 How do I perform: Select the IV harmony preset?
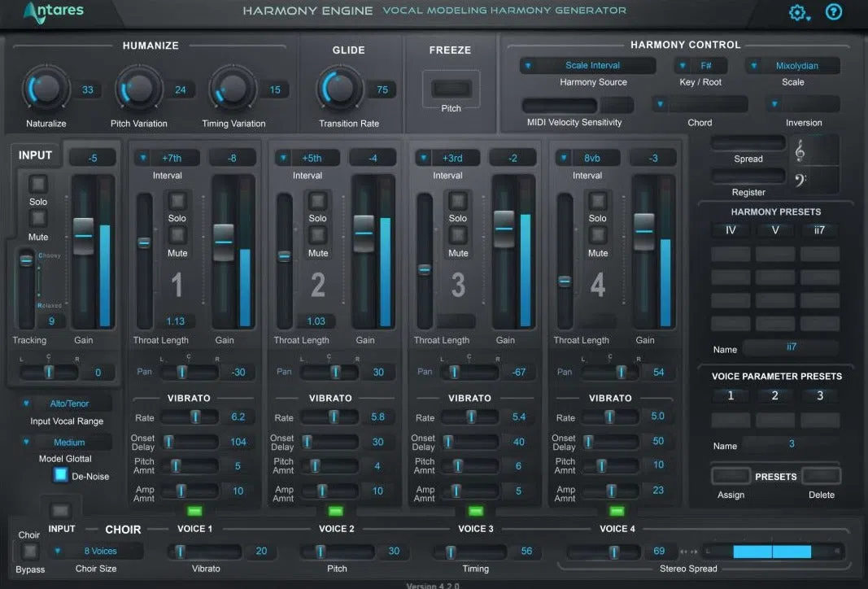[731, 230]
